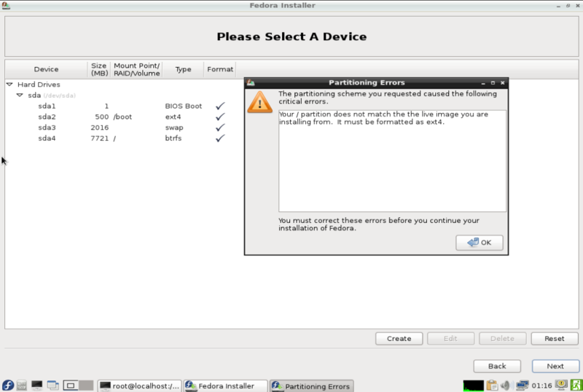Click the Type column header
583x392 pixels.
click(183, 69)
